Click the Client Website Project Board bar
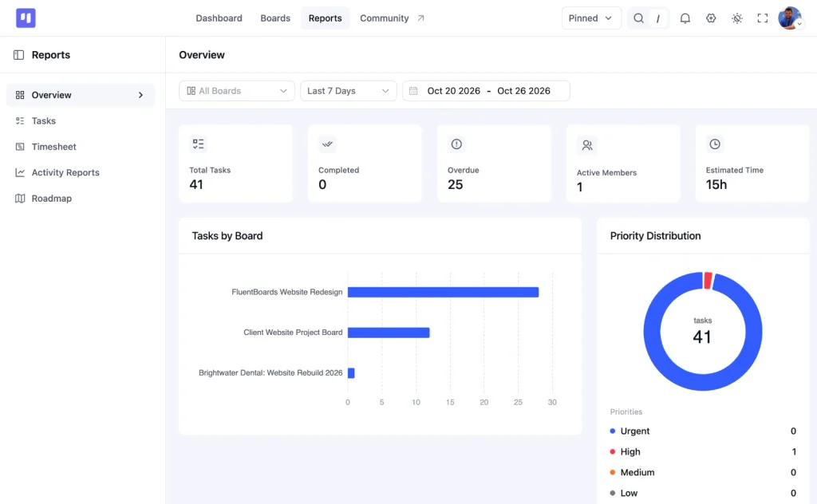Screen dimensions: 817x504 pos(389,333)
